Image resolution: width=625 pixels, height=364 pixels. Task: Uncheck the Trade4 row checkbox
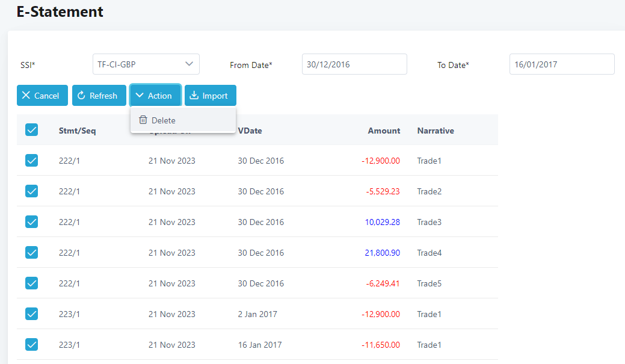[x=32, y=253]
